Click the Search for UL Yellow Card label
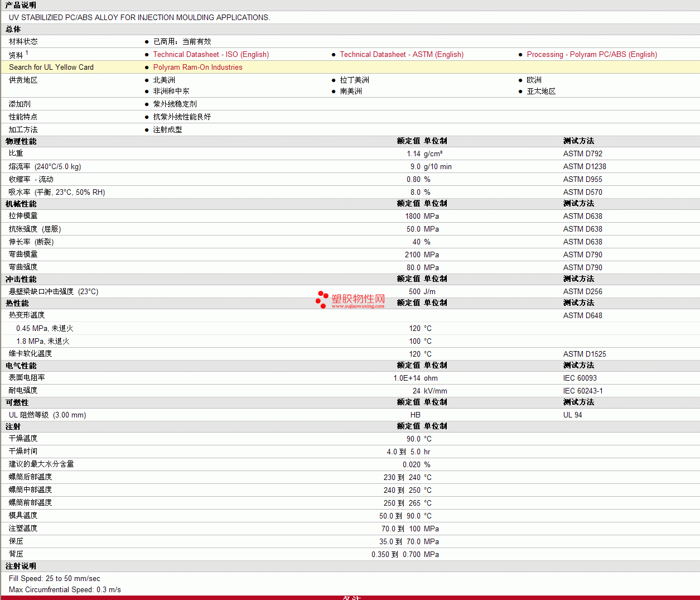The height and width of the screenshot is (600, 700). [x=51, y=68]
